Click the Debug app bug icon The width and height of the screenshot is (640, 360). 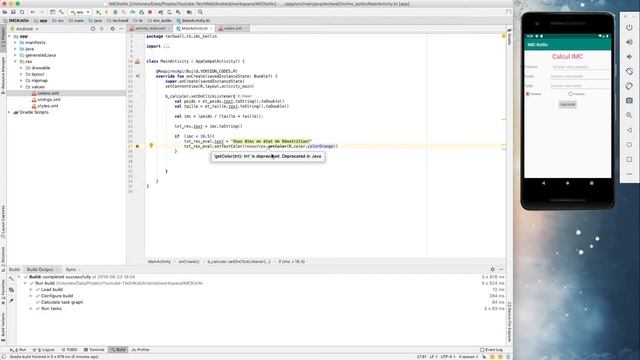(115, 12)
